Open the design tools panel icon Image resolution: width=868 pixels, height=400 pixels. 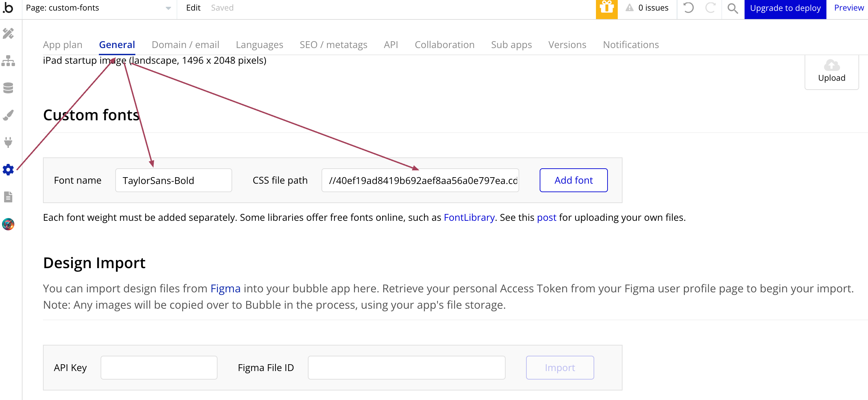point(8,34)
